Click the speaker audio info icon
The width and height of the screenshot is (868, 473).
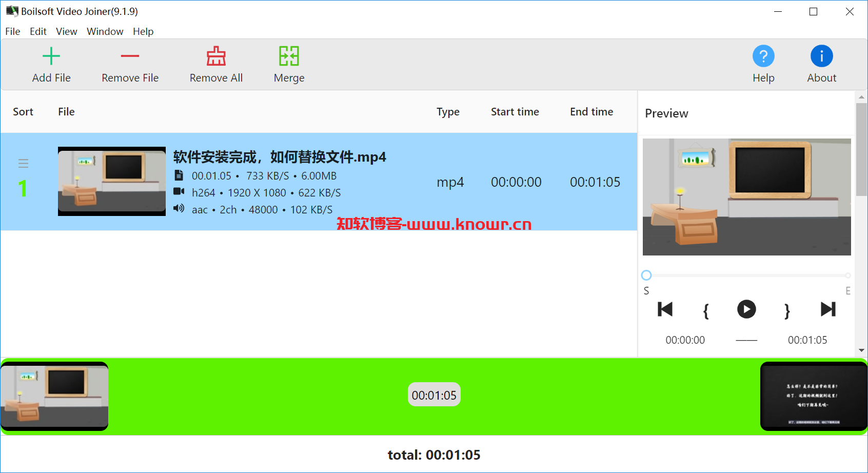point(179,208)
